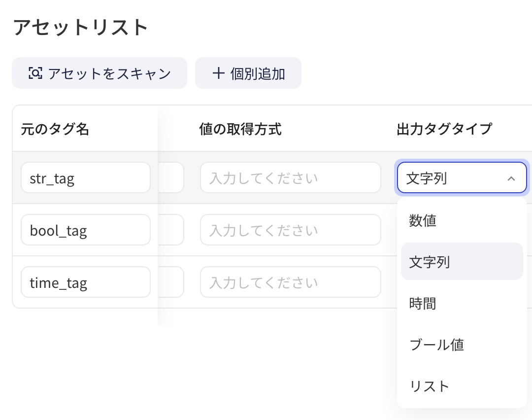Screen dimensions: 532x420
Task: Focus the bool_tag name input field
Action: [86, 230]
